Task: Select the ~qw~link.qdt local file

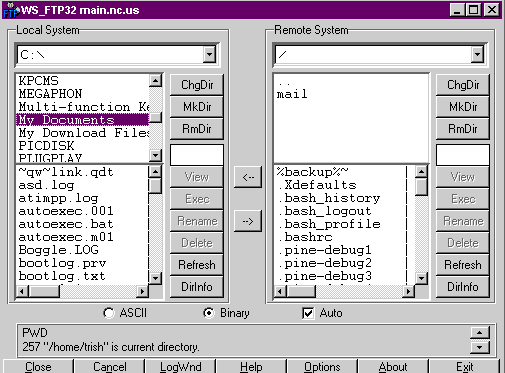Action: point(82,172)
